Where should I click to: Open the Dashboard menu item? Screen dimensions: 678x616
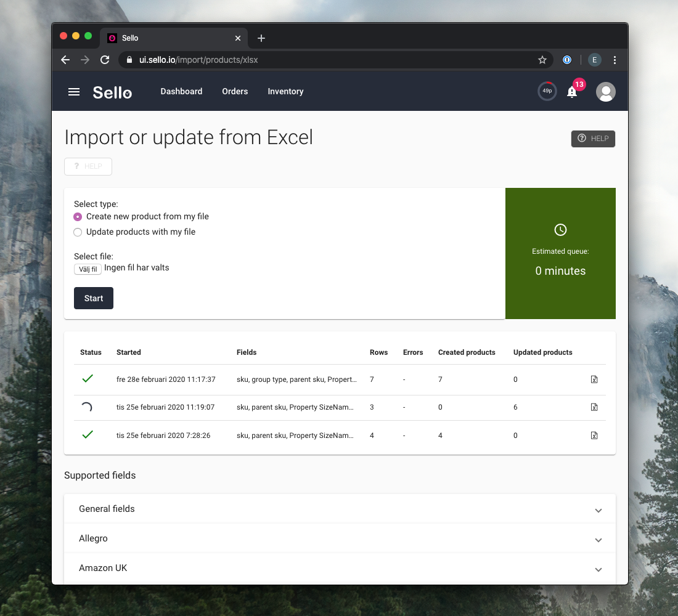pos(181,92)
